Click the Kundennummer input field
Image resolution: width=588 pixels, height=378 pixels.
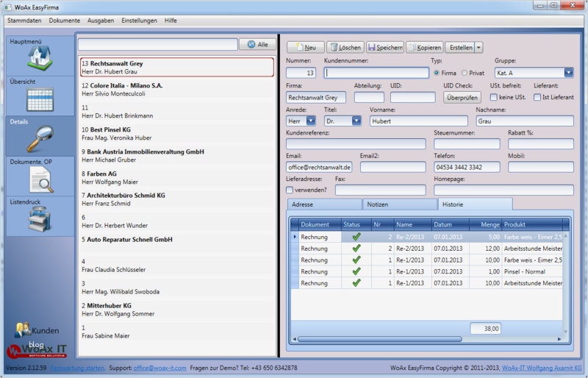376,73
